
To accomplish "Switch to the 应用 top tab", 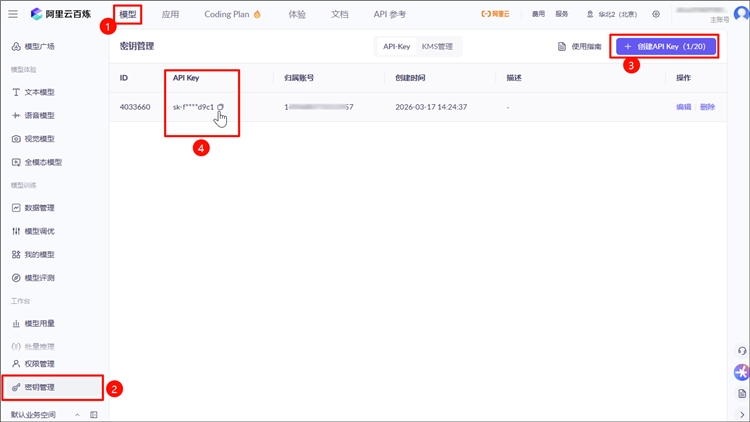I will coord(170,14).
